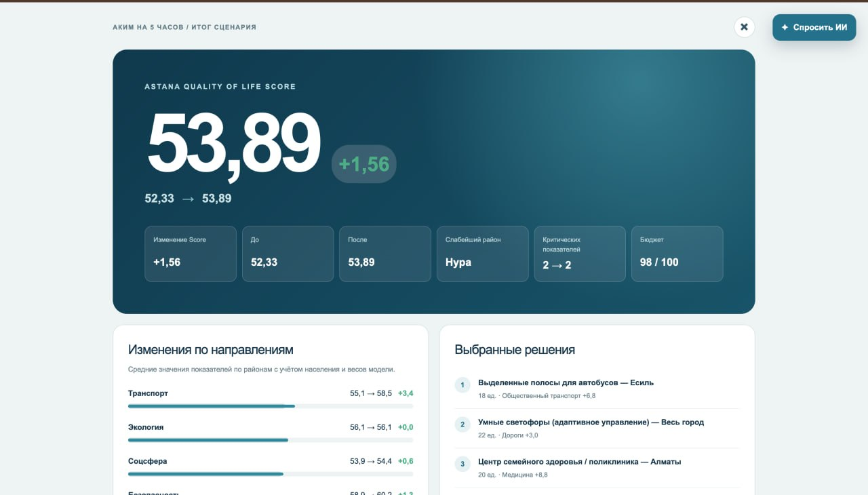Click the 20 ед. · Медицина +8,8 detail
Screen dimensions: 868x495
tap(513, 475)
